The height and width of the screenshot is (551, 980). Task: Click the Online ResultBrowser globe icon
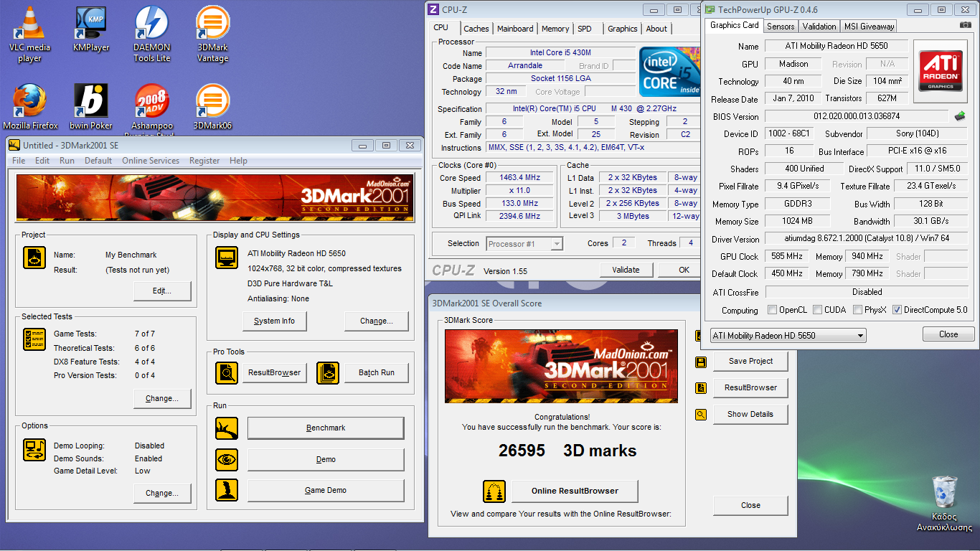click(494, 491)
